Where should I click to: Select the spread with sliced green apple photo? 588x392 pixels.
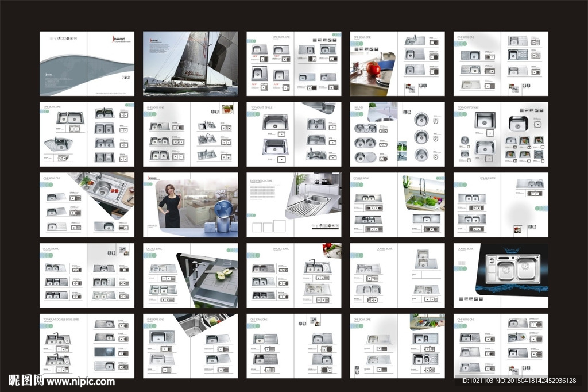(x=191, y=275)
